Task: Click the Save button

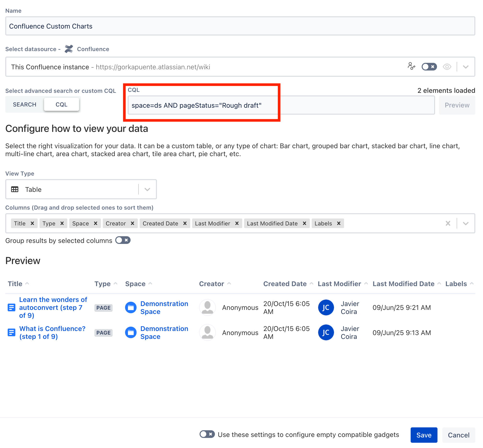Action: pos(424,435)
